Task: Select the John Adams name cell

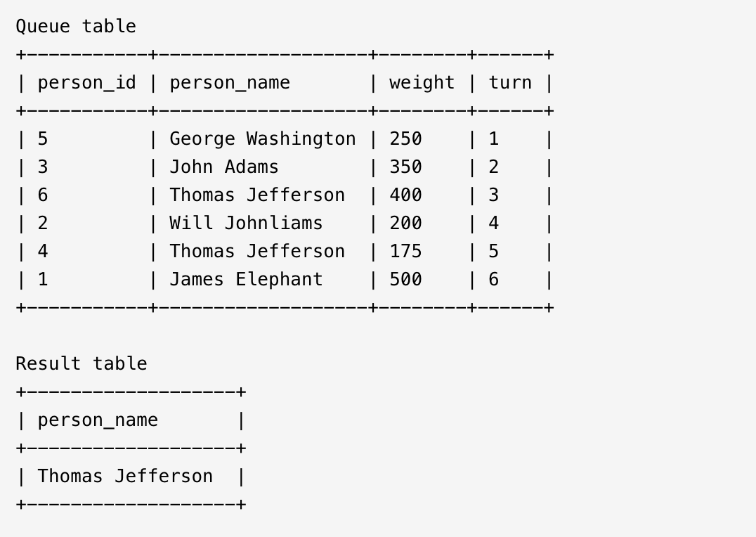Action: pos(224,167)
